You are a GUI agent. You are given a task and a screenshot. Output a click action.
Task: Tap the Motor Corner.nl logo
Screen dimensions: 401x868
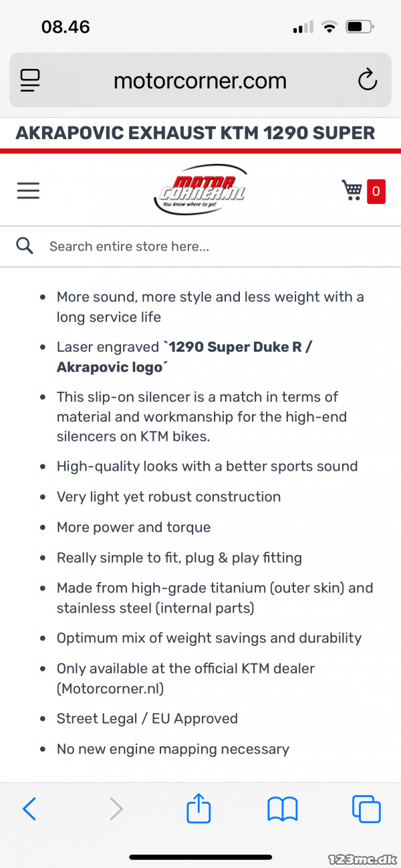pyautogui.click(x=200, y=190)
